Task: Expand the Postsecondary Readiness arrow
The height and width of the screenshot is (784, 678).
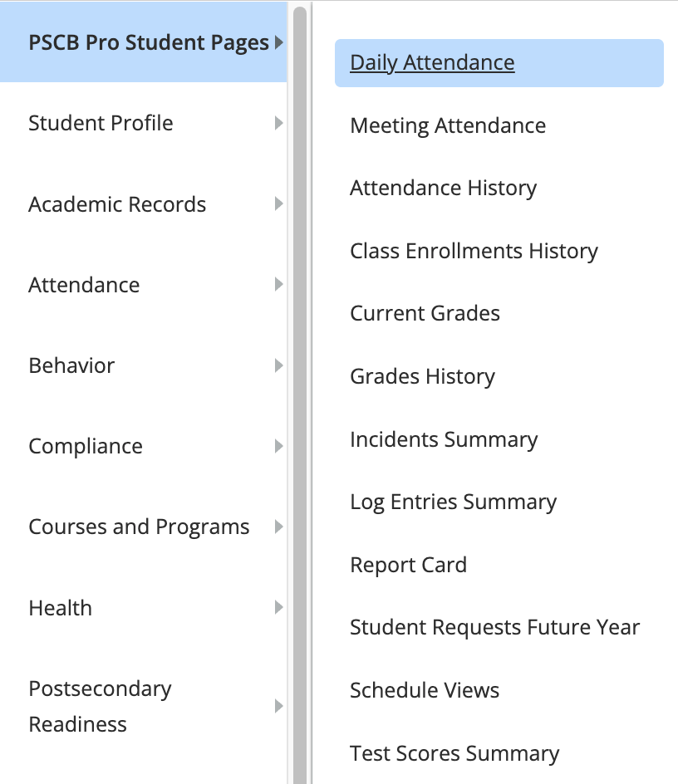Action: pos(278,706)
